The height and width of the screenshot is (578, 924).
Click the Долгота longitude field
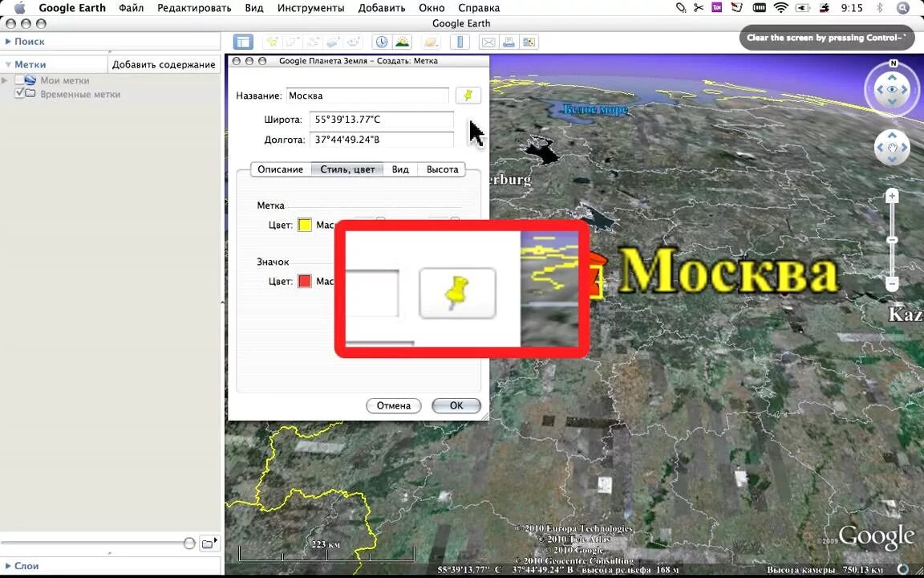pyautogui.click(x=381, y=140)
